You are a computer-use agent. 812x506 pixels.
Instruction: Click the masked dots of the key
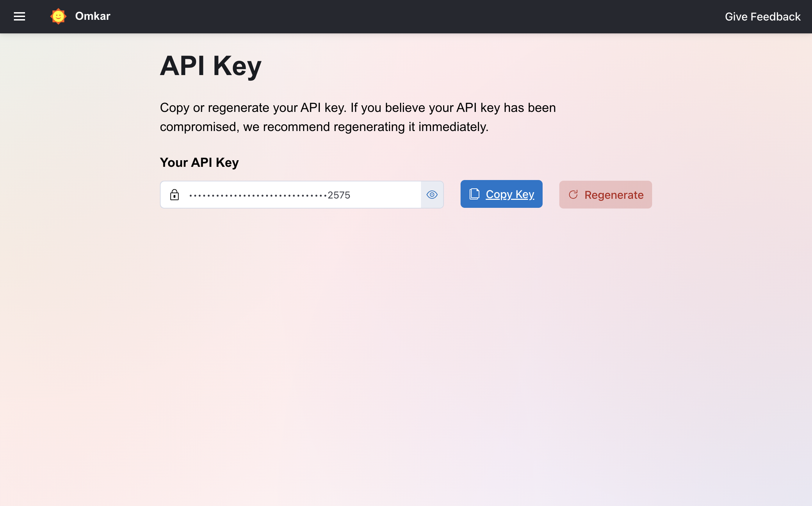(x=257, y=196)
